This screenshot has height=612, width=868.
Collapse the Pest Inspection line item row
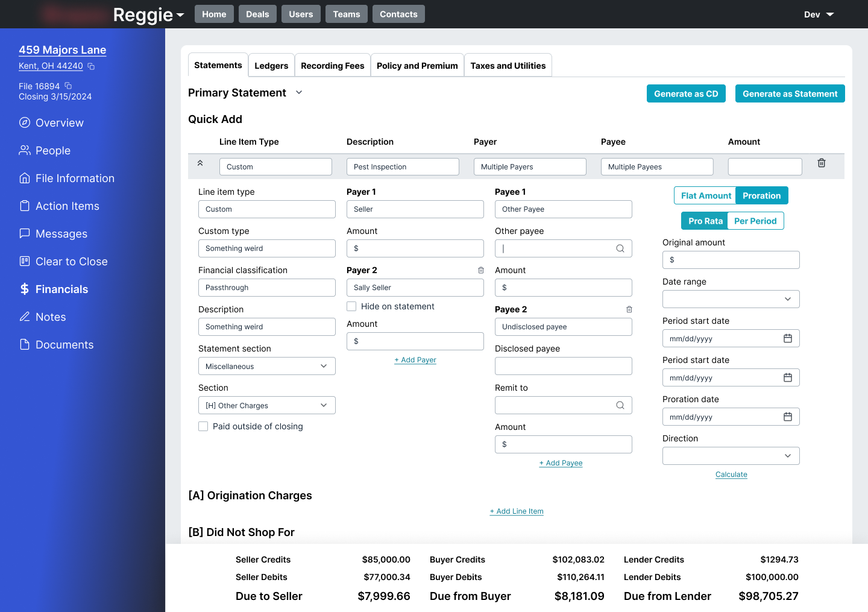[x=200, y=163]
